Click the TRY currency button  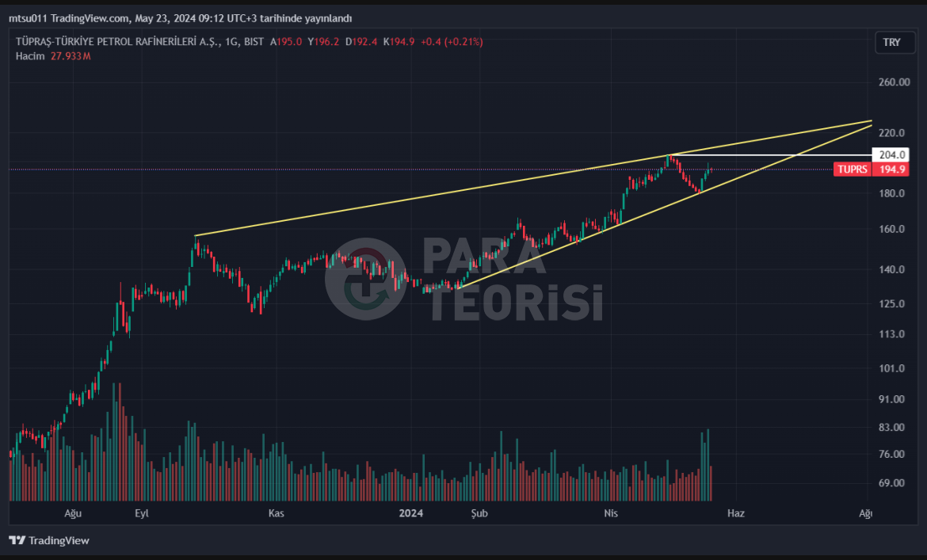[895, 43]
